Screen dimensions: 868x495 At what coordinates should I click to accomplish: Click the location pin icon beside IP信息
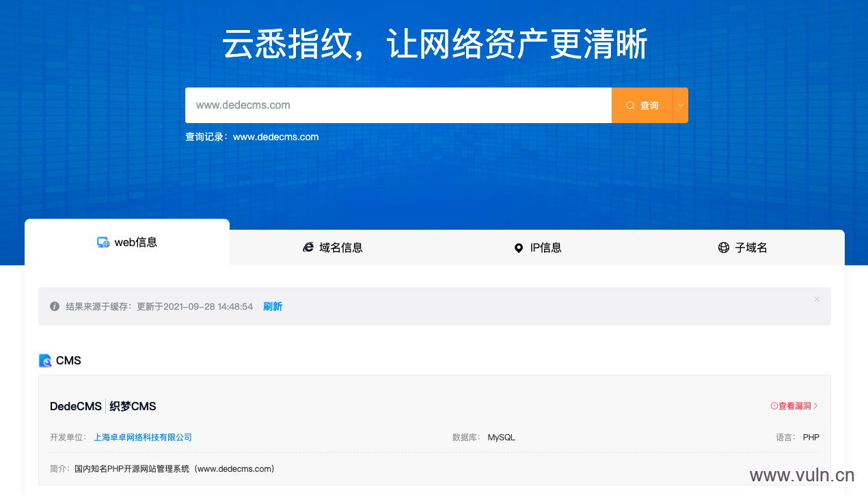click(519, 247)
